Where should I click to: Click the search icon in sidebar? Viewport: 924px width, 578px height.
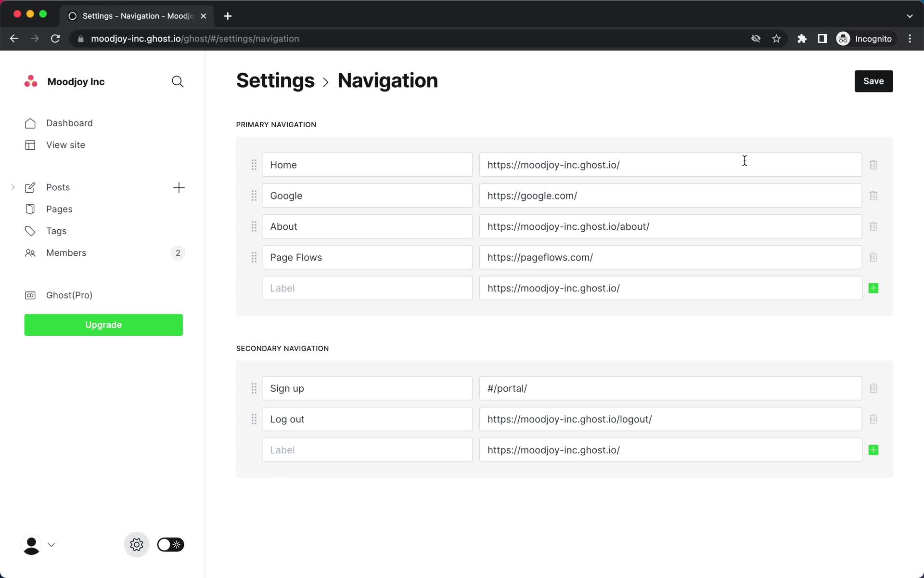pyautogui.click(x=178, y=81)
